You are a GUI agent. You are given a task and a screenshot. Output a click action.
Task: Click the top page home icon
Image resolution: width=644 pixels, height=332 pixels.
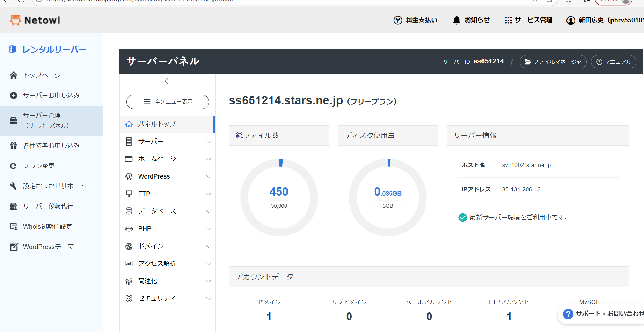[x=14, y=75]
